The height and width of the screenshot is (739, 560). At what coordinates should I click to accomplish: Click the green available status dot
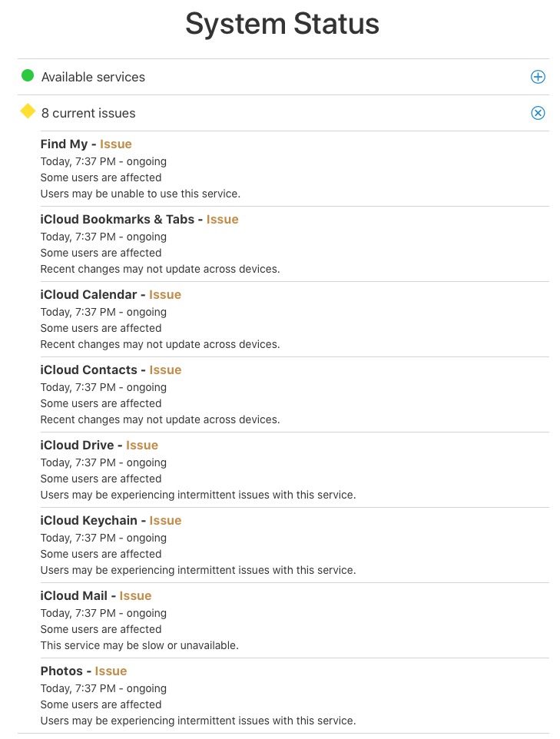point(28,75)
